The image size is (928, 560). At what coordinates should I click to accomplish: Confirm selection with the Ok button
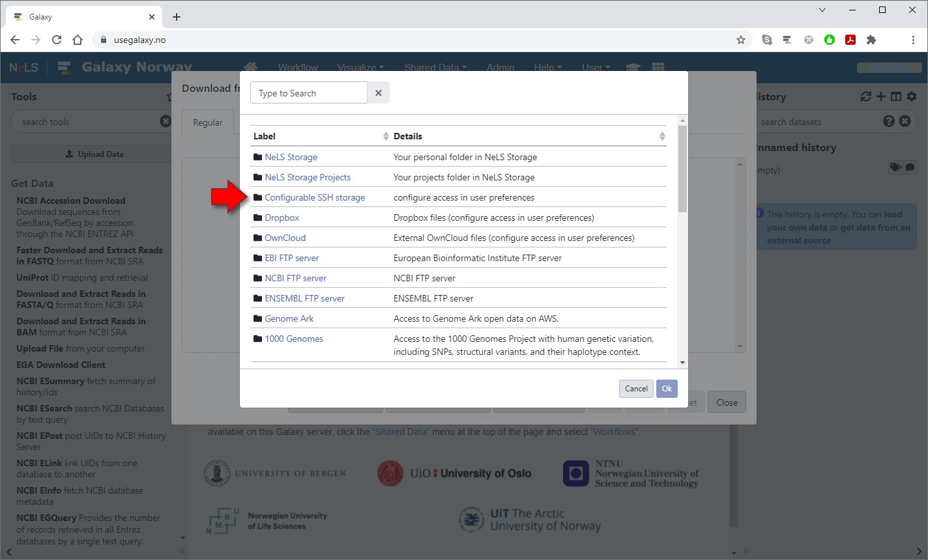tap(667, 389)
